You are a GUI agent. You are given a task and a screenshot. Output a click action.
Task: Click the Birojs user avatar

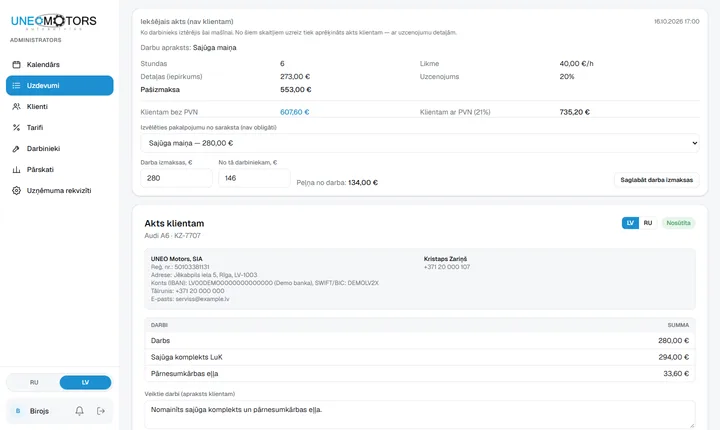[18, 411]
